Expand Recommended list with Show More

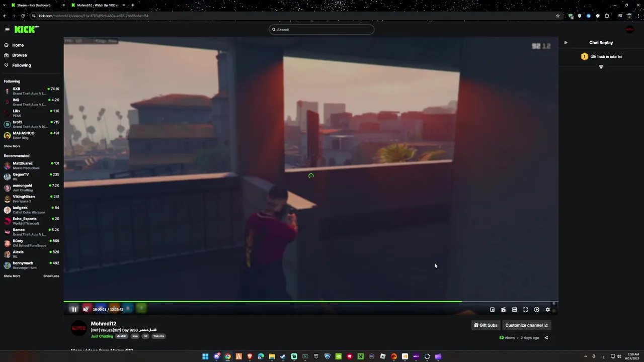(12, 276)
